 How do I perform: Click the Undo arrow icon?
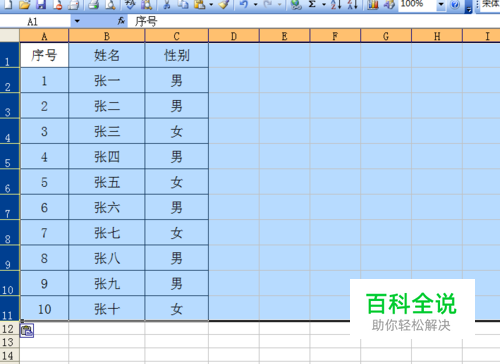244,4
